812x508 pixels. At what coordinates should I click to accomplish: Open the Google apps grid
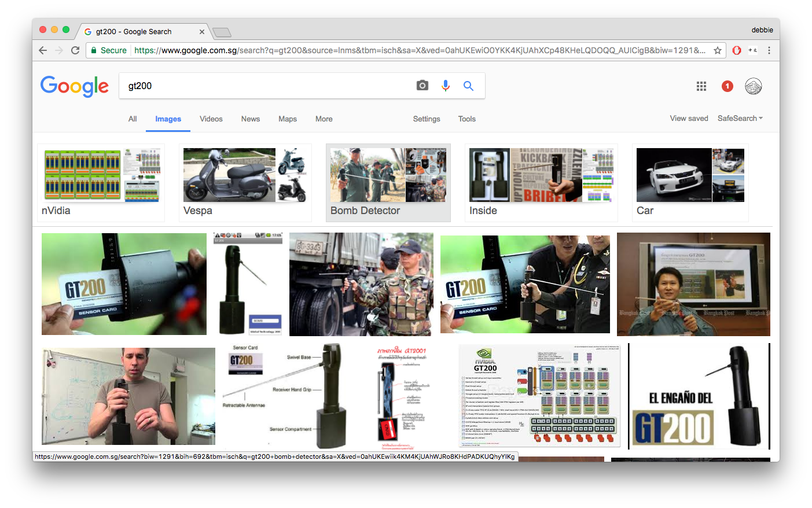[x=701, y=86]
